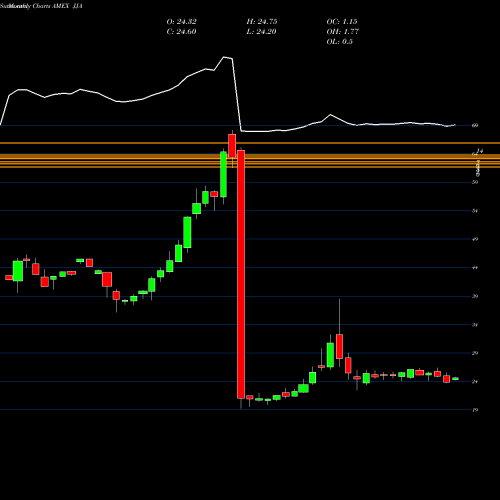Select the close value 'C: 24.60'
Viewport: 500px width, 500px height.
tap(181, 32)
